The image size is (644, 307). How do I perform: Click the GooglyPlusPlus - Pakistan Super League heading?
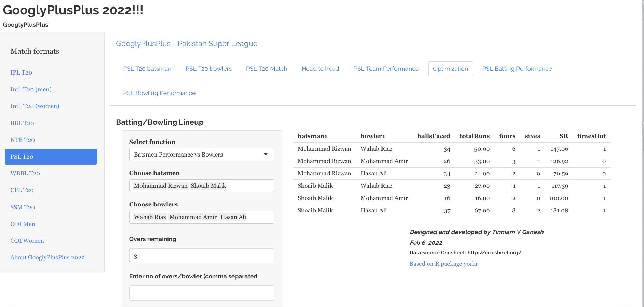187,44
